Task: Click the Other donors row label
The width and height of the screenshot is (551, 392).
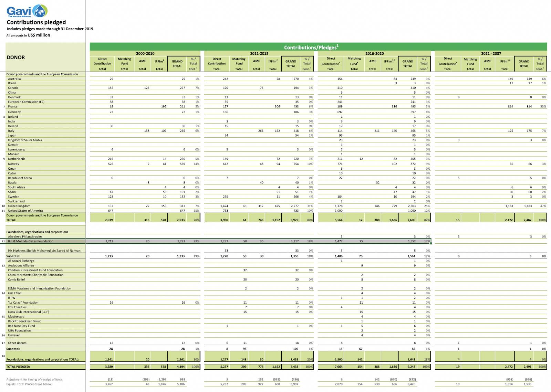Action: coord(17,343)
